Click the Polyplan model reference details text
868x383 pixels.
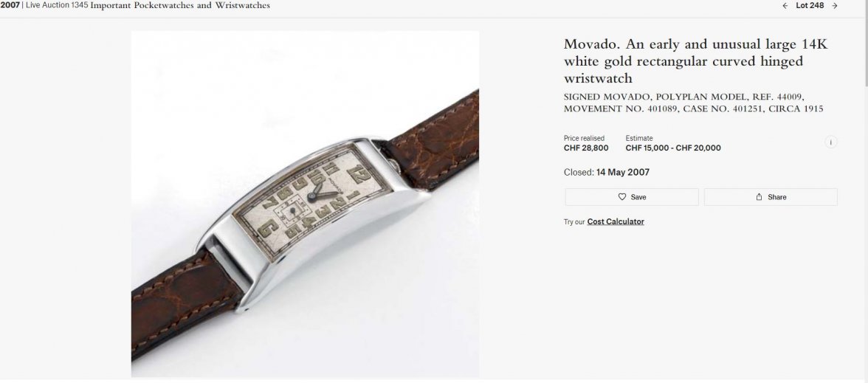[x=693, y=103]
